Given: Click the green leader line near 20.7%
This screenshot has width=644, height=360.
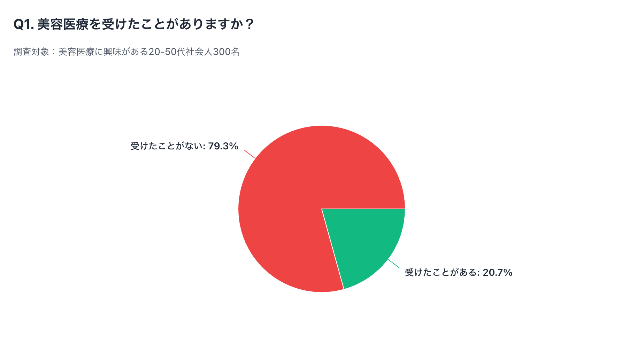Looking at the screenshot, I should point(394,264).
